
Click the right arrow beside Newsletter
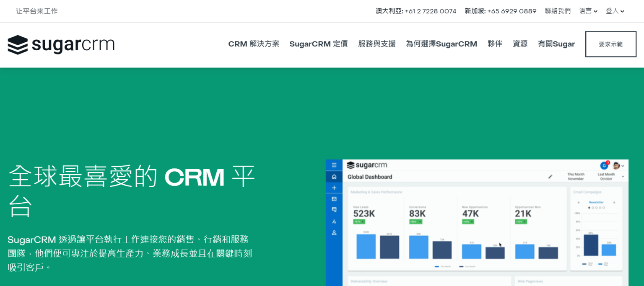614,202
